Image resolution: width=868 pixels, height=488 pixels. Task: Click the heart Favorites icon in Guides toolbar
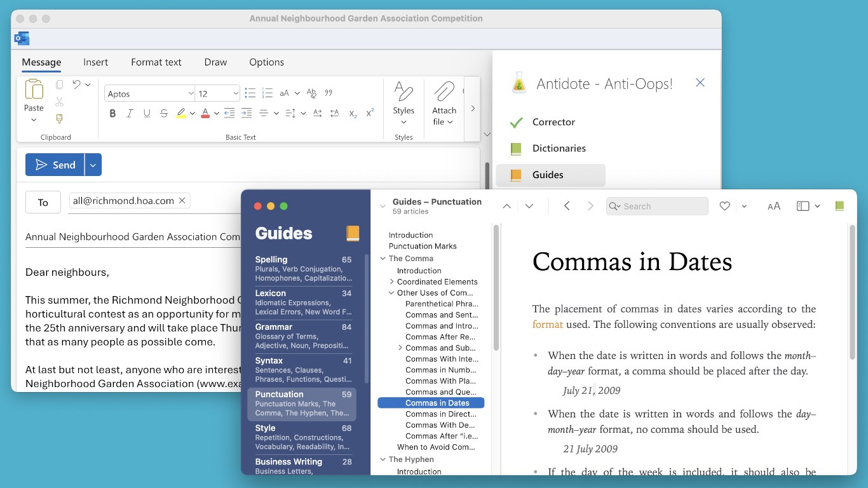(x=724, y=206)
